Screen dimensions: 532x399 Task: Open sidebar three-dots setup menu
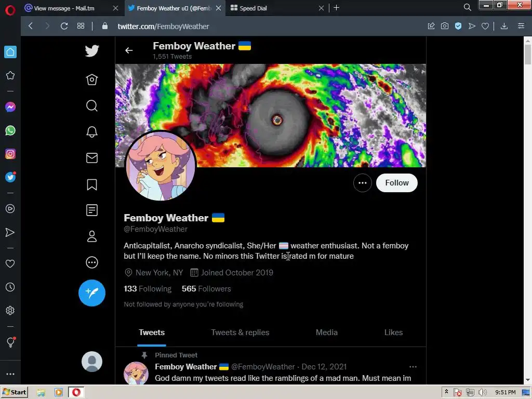pyautogui.click(x=10, y=374)
